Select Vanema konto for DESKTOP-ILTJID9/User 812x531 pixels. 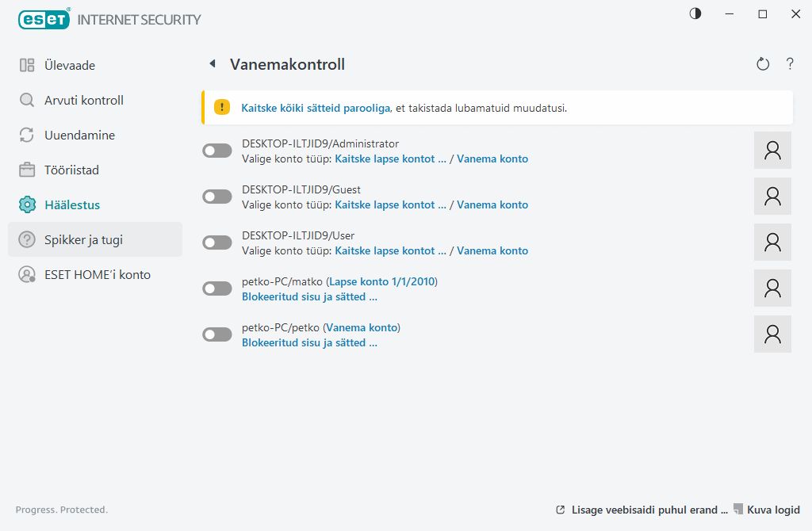492,250
